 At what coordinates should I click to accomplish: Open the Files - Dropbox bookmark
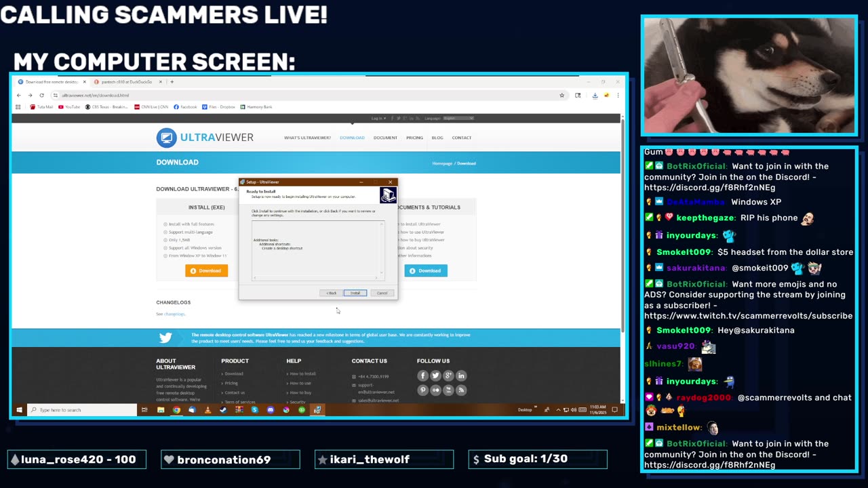218,106
